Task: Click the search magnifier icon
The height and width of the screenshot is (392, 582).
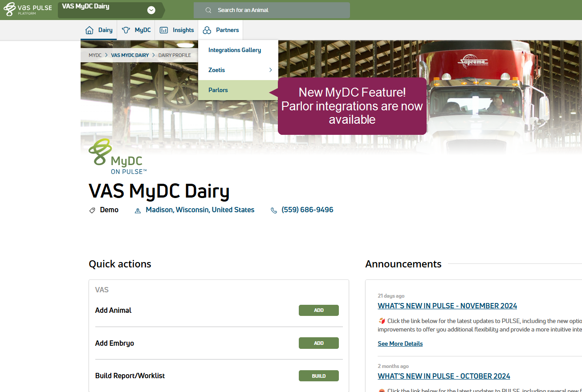Action: (x=208, y=10)
